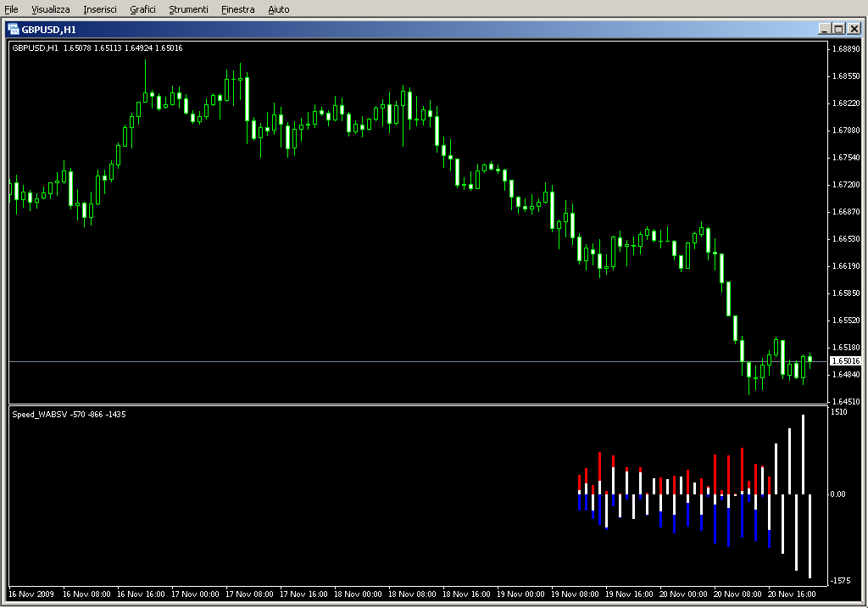This screenshot has height=608, width=868.
Task: Click the 16 Nov 2009 time label
Action: point(31,594)
